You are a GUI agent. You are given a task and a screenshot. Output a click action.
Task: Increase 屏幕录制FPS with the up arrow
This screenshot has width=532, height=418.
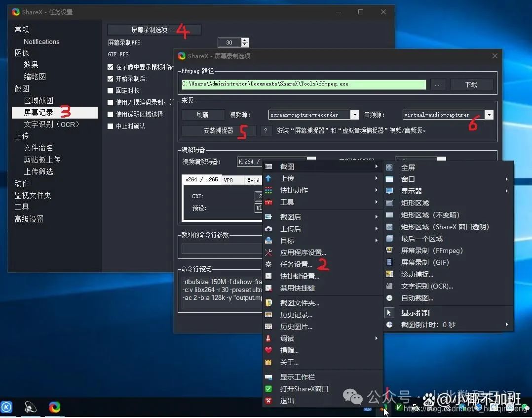(x=245, y=40)
